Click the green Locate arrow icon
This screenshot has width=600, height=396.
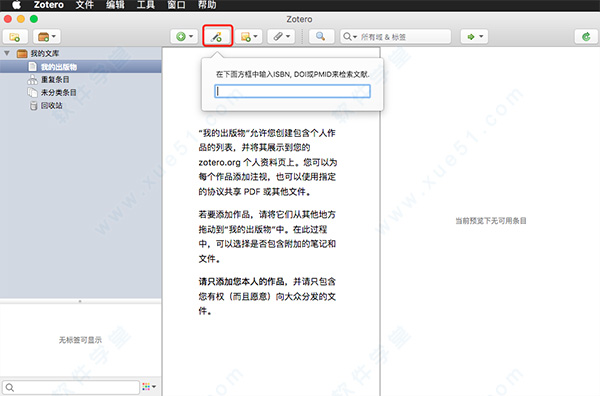click(x=471, y=37)
